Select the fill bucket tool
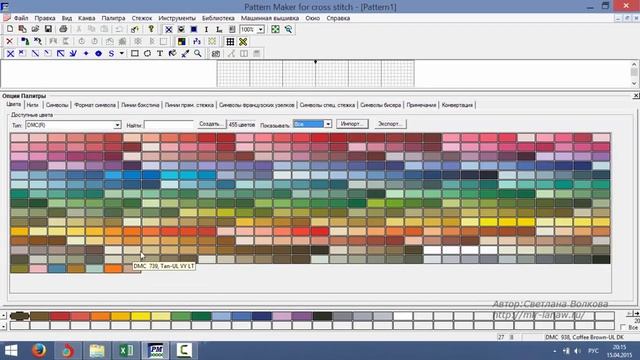640x360 pixels. [173, 53]
